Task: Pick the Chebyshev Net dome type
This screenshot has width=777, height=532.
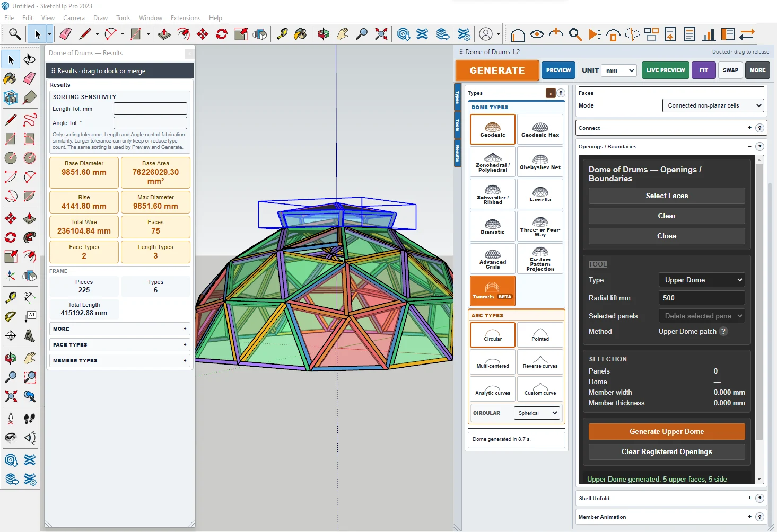Action: [540, 161]
